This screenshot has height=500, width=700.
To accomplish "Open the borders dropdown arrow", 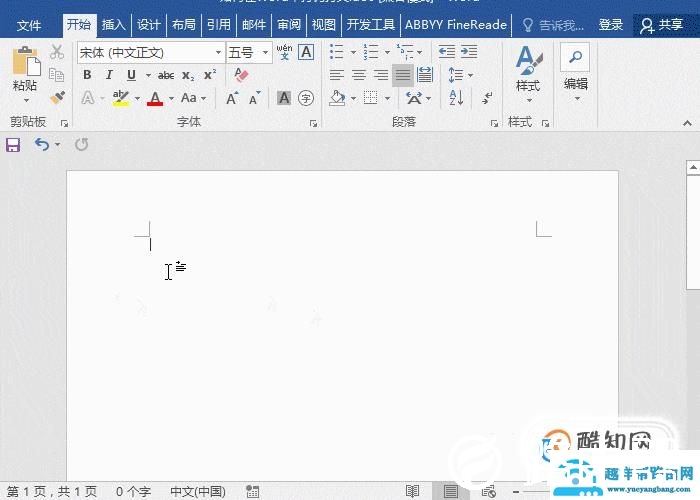I will (x=388, y=98).
